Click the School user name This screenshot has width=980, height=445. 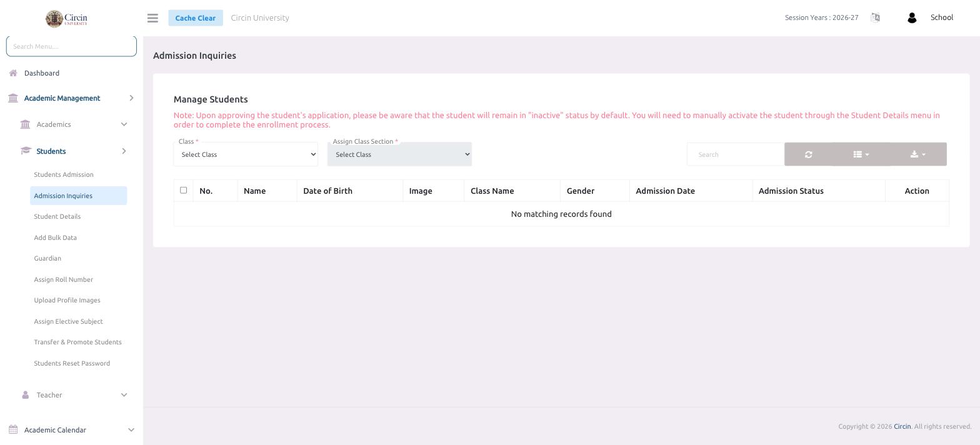pos(942,17)
